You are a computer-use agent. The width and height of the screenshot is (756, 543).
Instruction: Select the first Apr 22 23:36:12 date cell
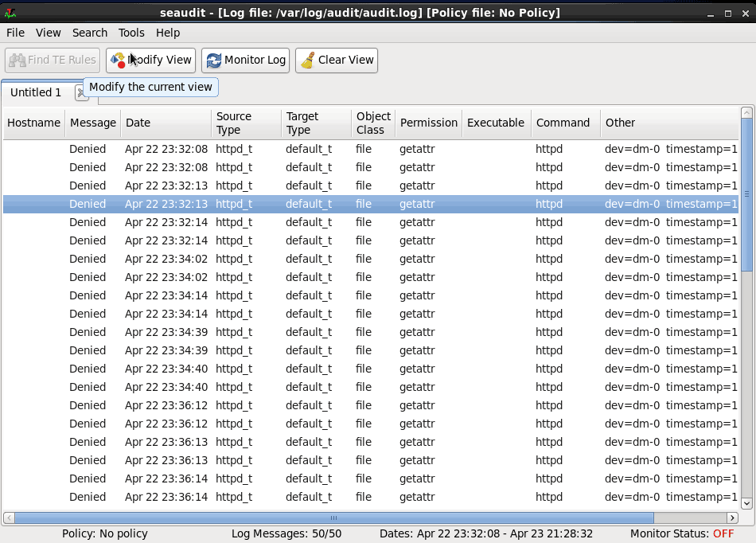tap(166, 405)
